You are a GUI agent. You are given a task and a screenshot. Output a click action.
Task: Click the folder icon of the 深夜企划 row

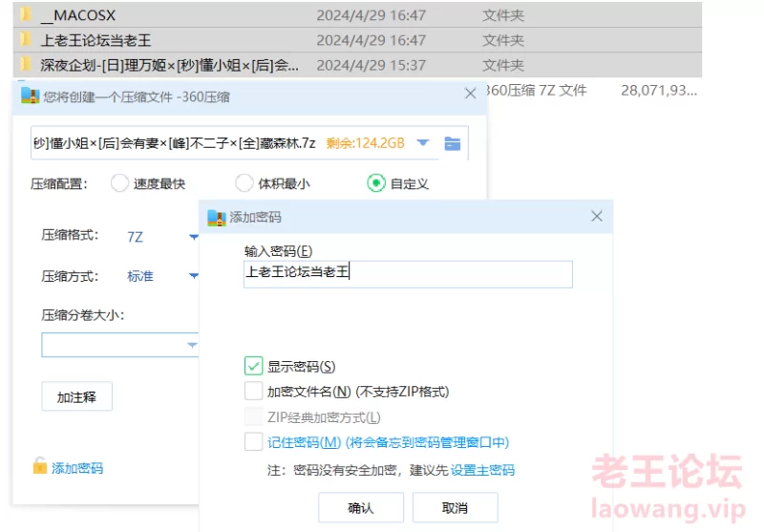(26, 64)
